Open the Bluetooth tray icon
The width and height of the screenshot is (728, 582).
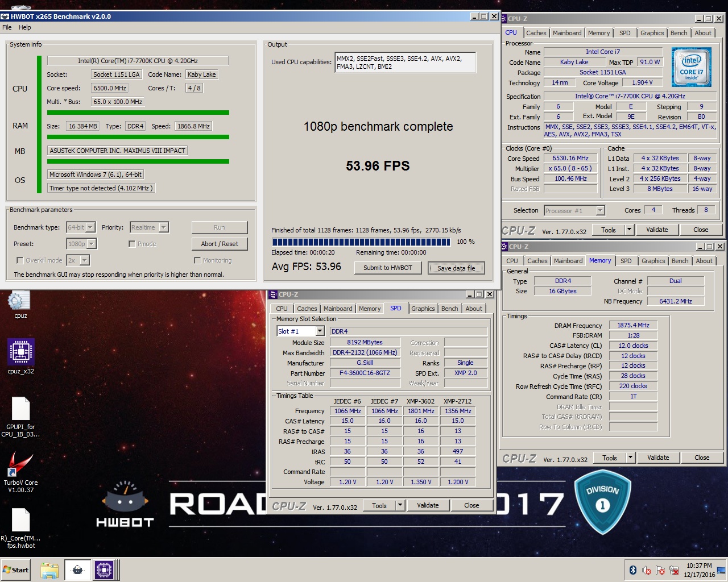[x=632, y=570]
